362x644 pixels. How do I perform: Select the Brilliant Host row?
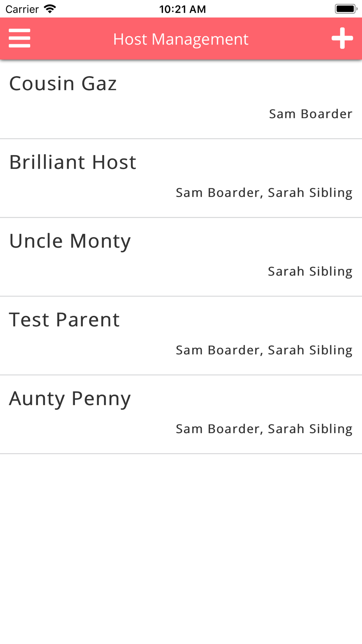click(x=181, y=178)
